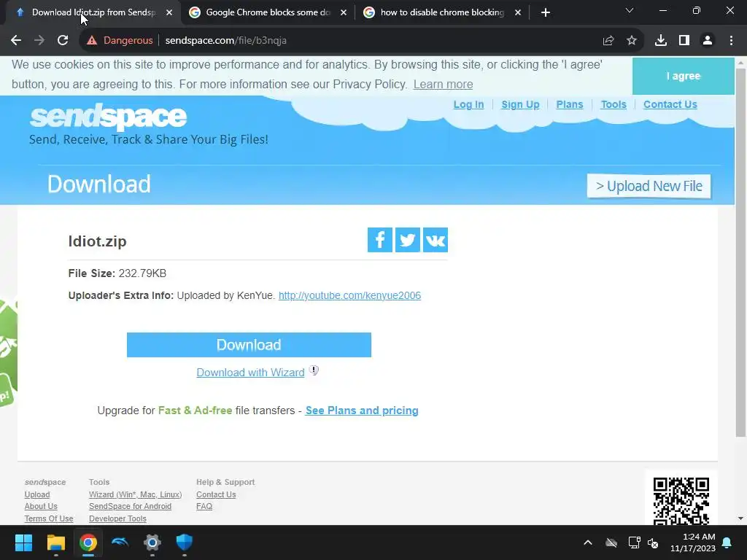Open Windows Security shield taskbar icon

point(185,542)
